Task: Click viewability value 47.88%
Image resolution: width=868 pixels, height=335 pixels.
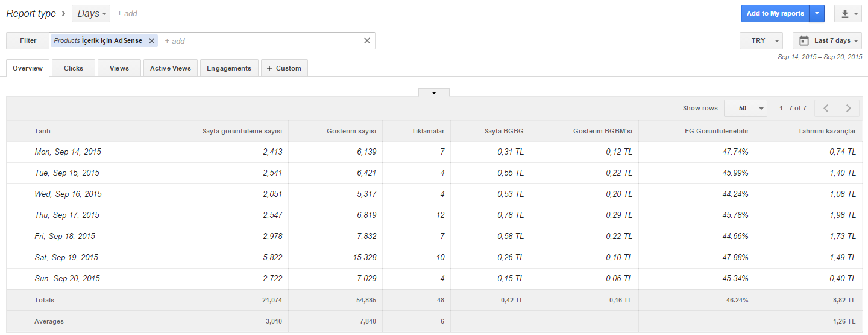Action: (735, 258)
